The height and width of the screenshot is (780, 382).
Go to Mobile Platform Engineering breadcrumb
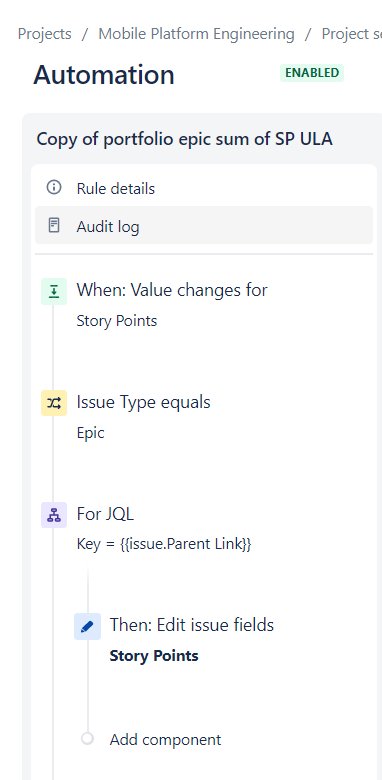click(196, 34)
